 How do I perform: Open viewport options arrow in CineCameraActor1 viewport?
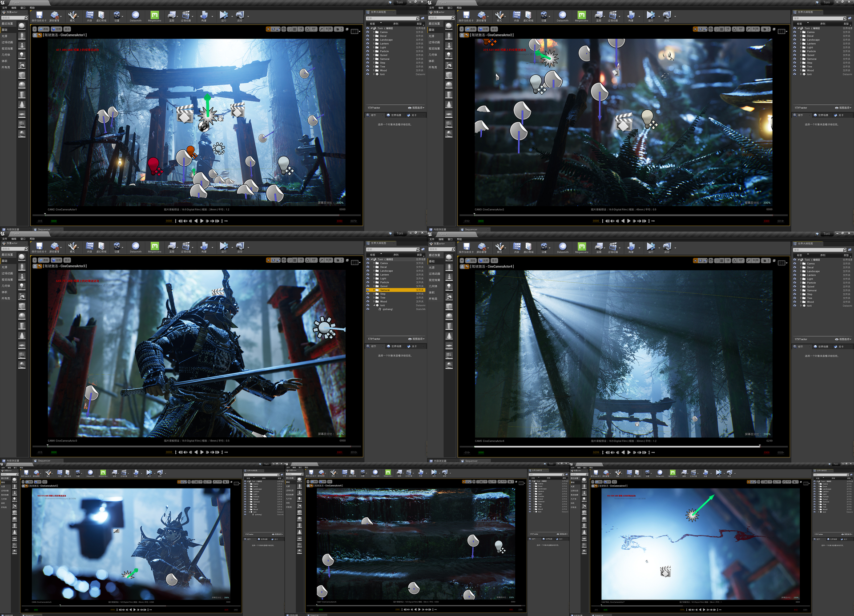(34, 29)
